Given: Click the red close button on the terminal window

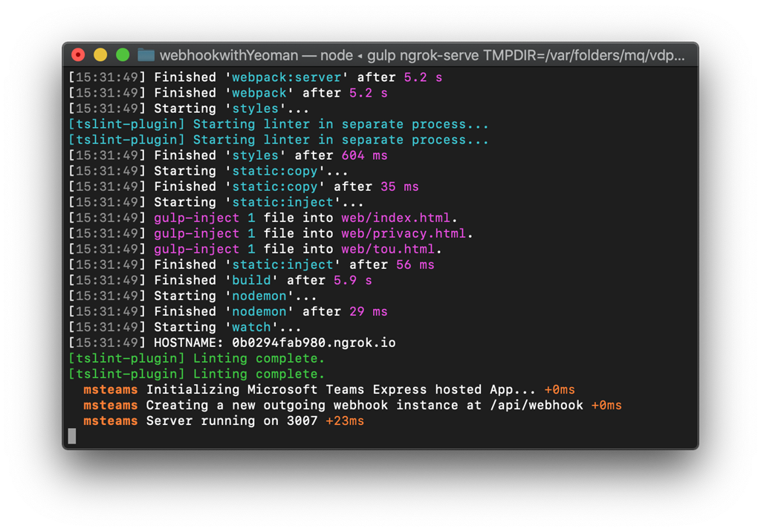Looking at the screenshot, I should [78, 54].
